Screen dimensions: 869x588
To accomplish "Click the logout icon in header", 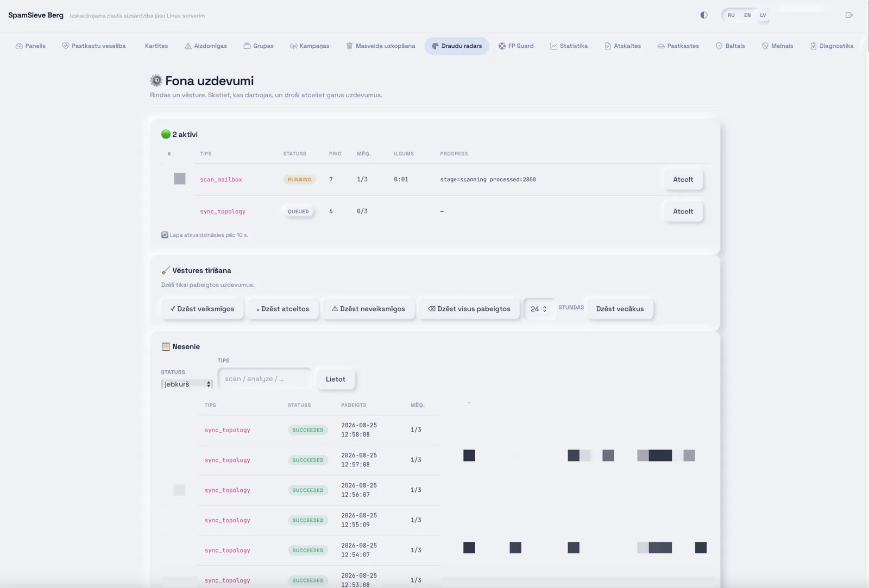I will click(849, 15).
